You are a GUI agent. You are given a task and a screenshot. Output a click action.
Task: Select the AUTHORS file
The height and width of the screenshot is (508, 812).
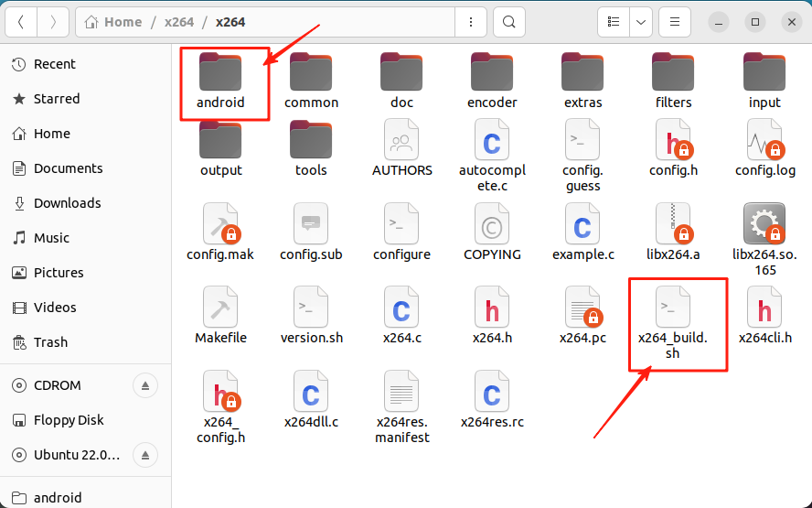pyautogui.click(x=401, y=147)
